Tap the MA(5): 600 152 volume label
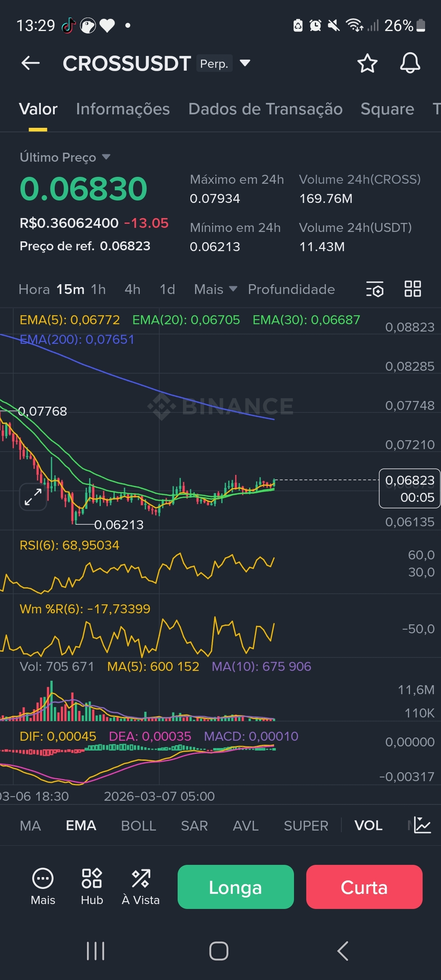 coord(153,666)
